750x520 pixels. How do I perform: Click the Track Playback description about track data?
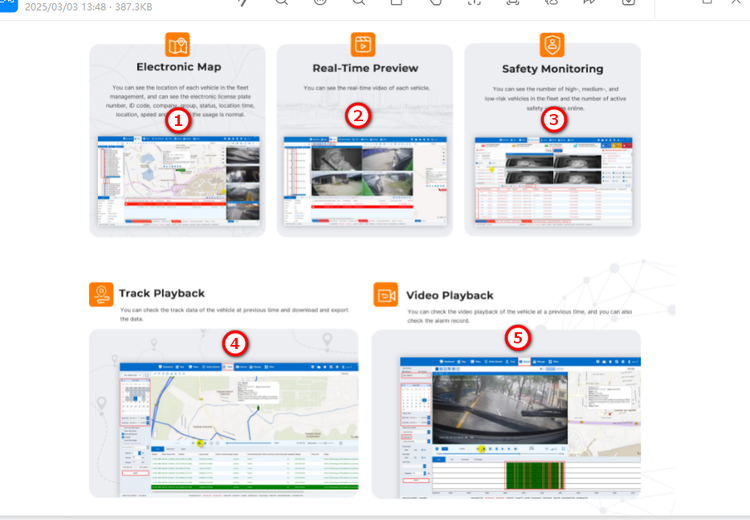[x=234, y=314]
